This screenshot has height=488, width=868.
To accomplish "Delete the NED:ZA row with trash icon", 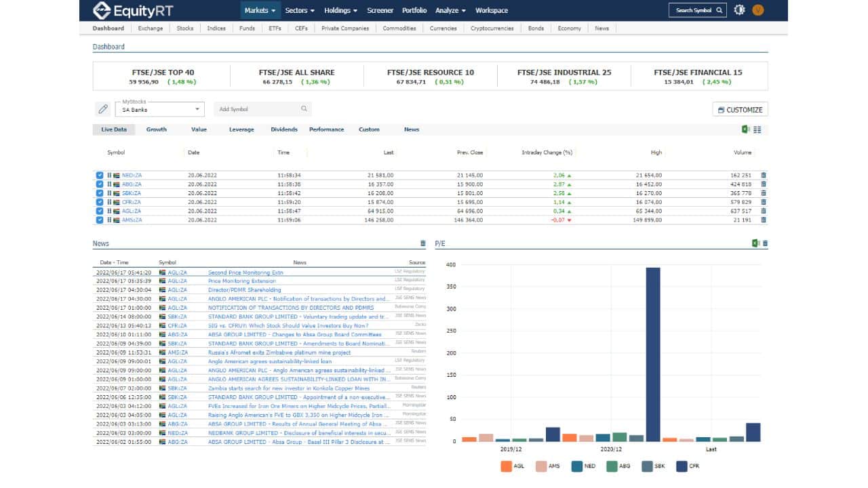I will tap(764, 176).
